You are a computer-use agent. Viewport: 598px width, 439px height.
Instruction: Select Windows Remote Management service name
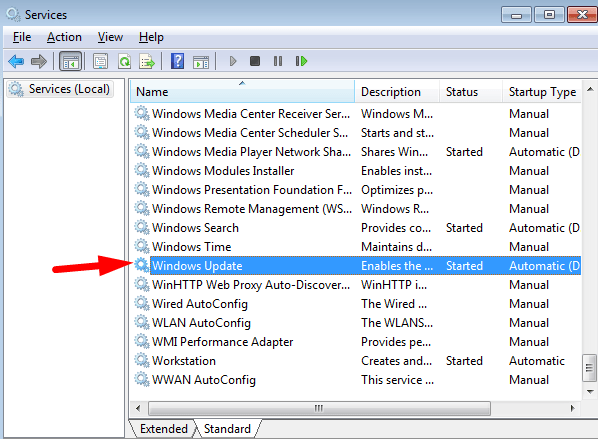[x=252, y=209]
